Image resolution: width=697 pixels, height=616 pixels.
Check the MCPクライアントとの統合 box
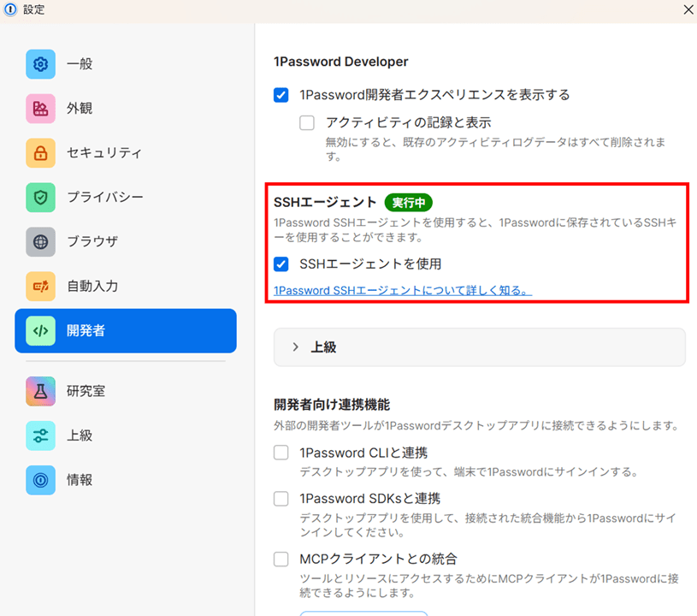coord(281,559)
